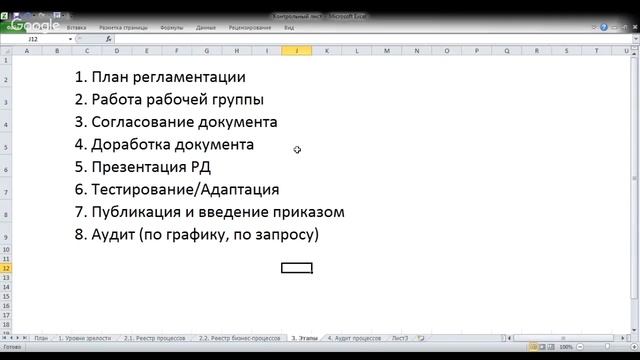The image size is (640, 360).
Task: Click the vertical scrollbar
Action: [x=634, y=192]
